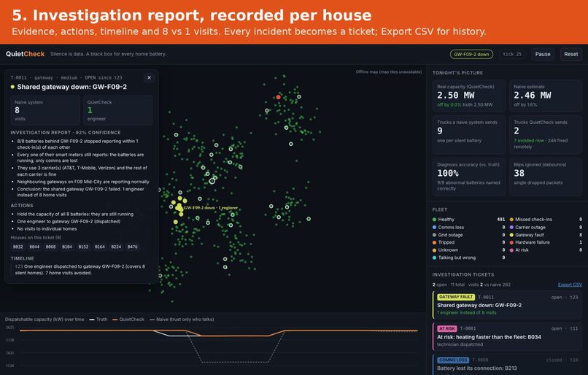Click the Tripped orange legend dot

pyautogui.click(x=435, y=242)
